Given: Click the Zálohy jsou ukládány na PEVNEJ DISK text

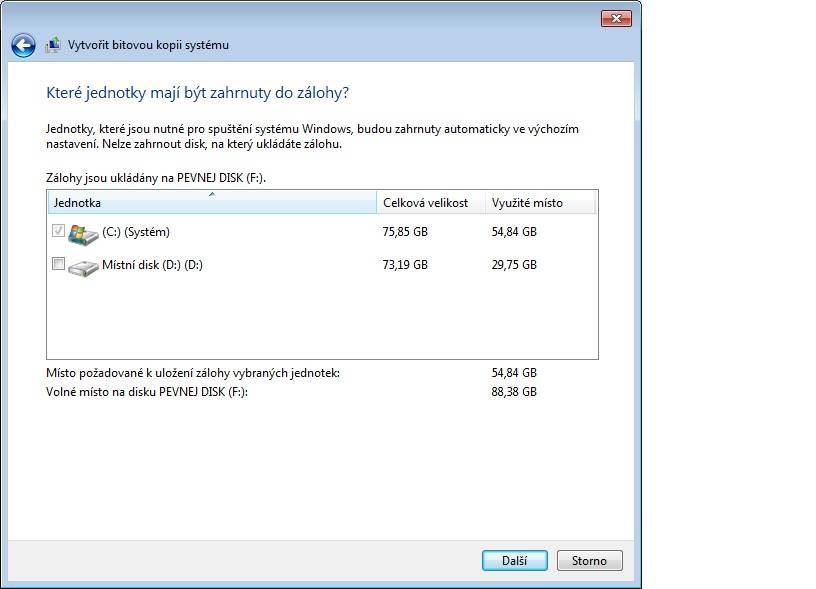Looking at the screenshot, I should click(x=156, y=177).
